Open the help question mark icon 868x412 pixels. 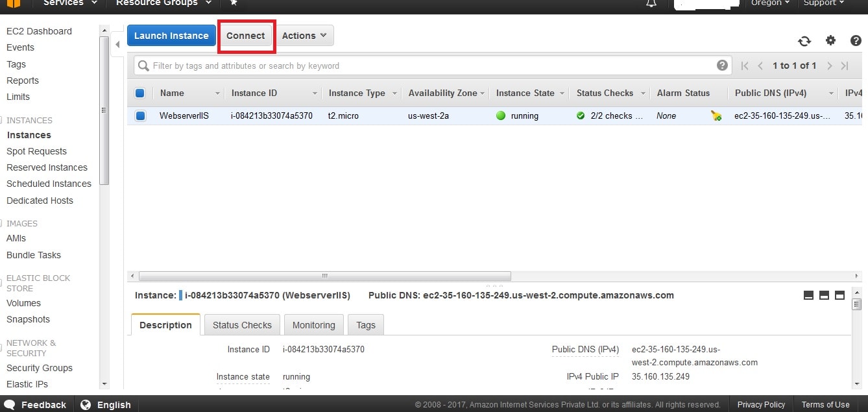click(x=856, y=40)
